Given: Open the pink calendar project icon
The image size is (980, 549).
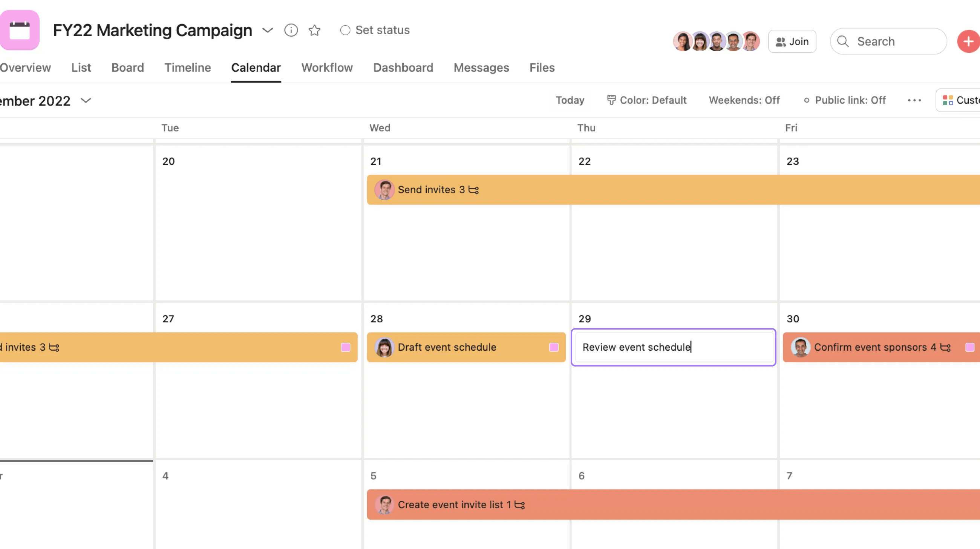Looking at the screenshot, I should point(20,30).
